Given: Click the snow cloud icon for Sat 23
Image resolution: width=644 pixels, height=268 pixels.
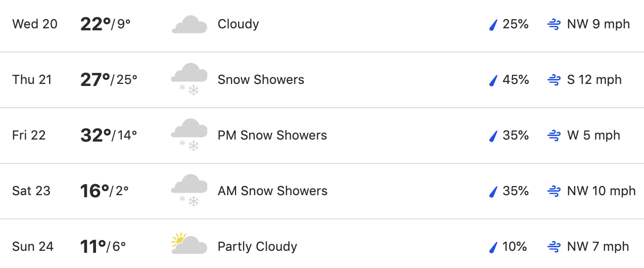Looking at the screenshot, I should click(190, 191).
